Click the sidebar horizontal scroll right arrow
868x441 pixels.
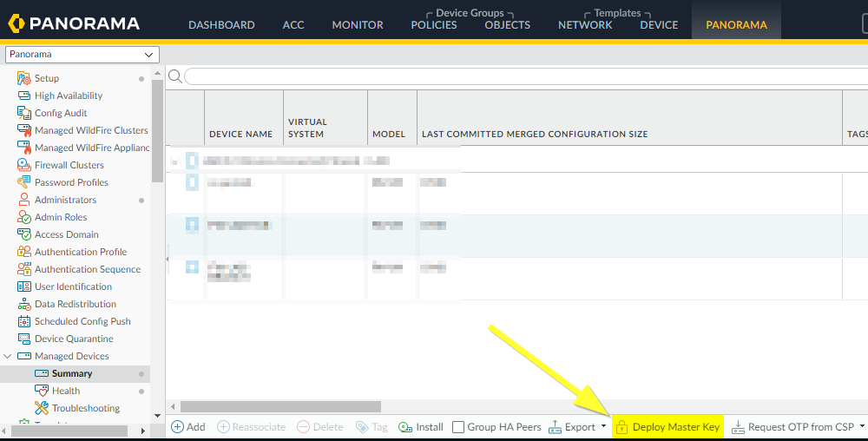[143, 431]
